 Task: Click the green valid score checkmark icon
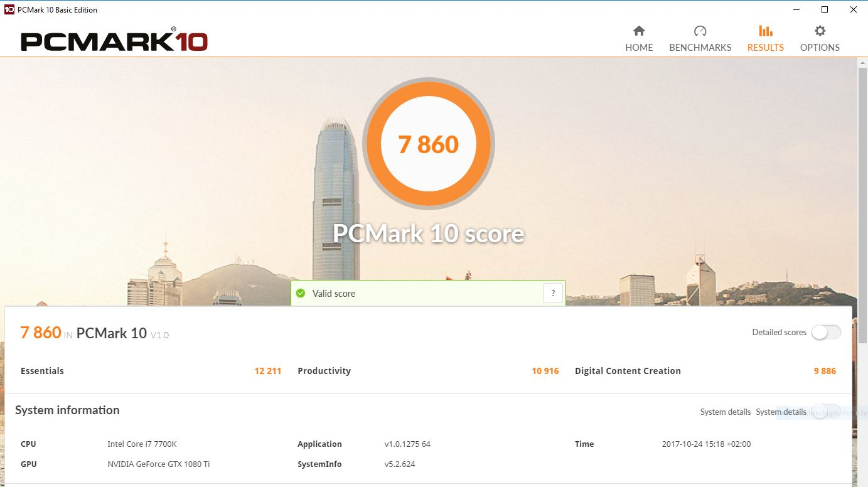(301, 293)
